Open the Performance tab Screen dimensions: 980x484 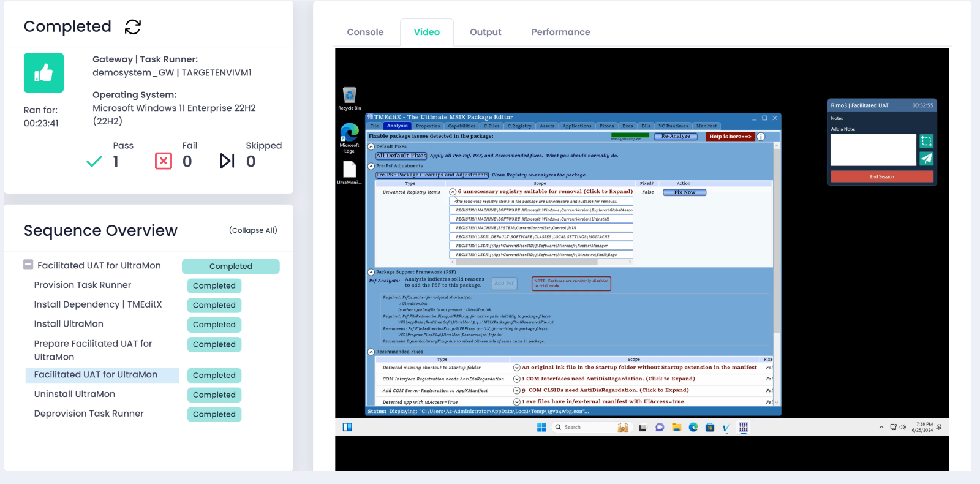point(560,32)
